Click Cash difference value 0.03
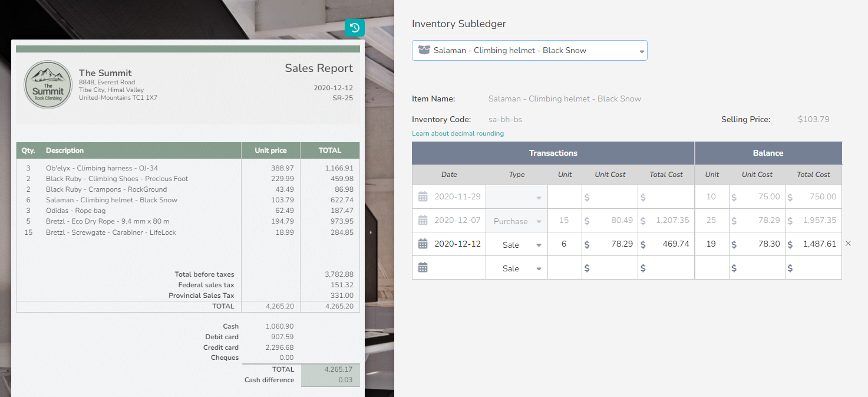 point(346,380)
